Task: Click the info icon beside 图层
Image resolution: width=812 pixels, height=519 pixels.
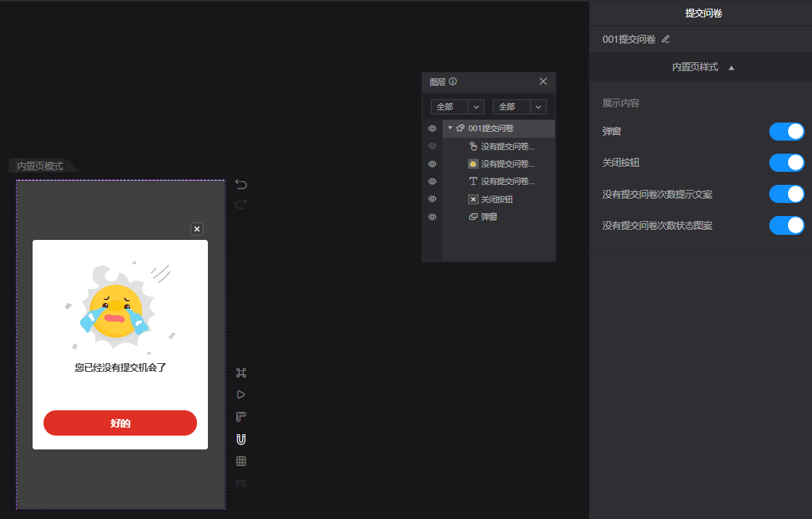Action: tap(453, 81)
